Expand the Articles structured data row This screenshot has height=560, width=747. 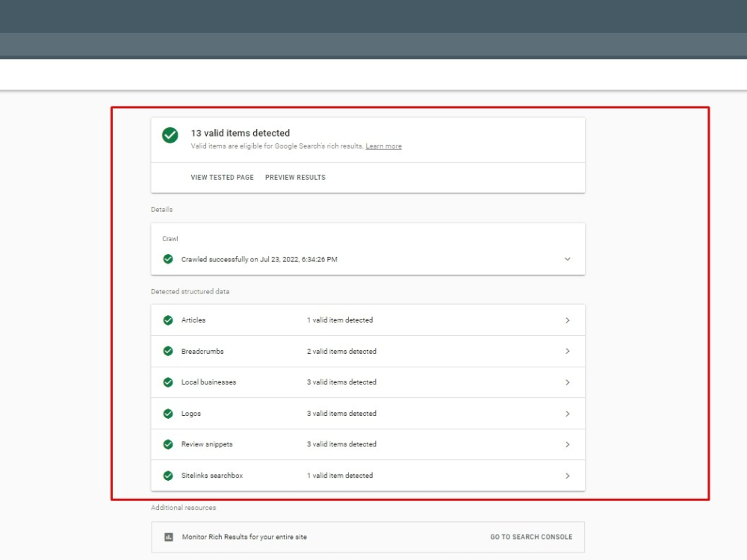(x=567, y=320)
